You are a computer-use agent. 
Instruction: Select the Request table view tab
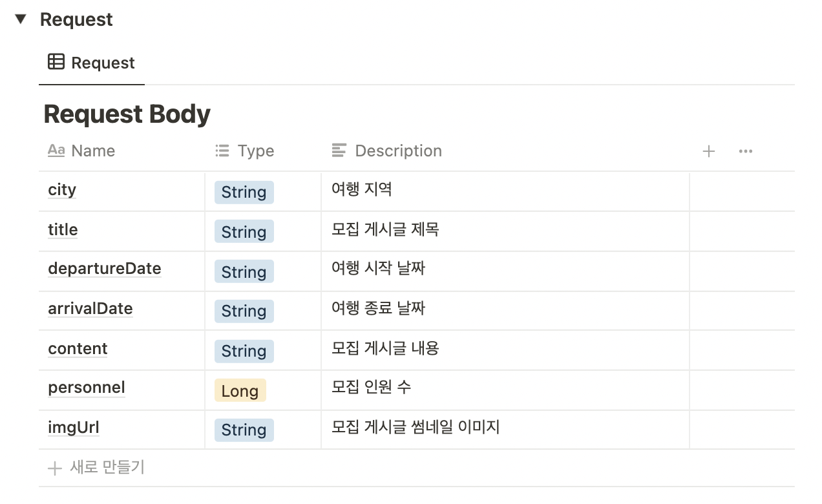[x=91, y=63]
